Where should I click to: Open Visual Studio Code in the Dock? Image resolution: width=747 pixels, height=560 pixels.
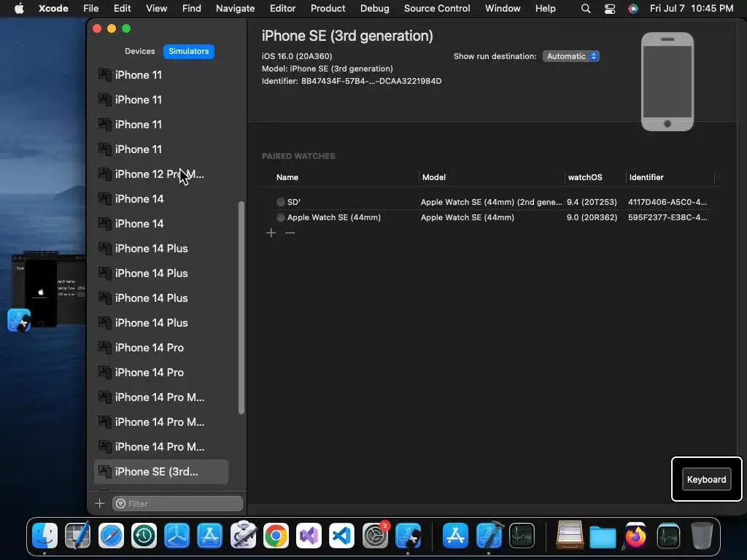[341, 536]
